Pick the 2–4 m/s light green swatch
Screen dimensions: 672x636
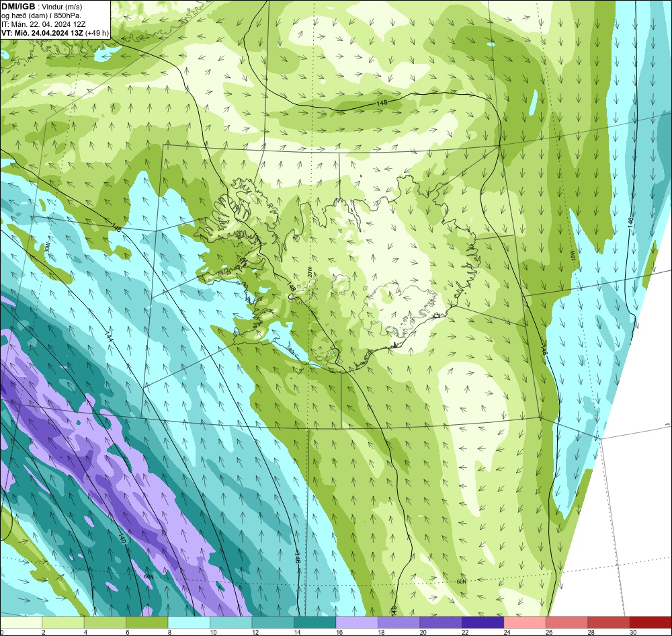pos(63,623)
